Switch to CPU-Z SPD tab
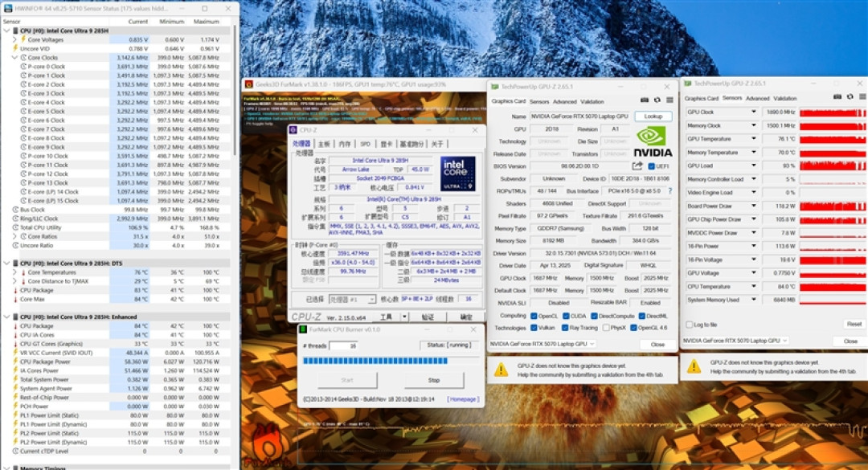The image size is (868, 470). point(366,144)
